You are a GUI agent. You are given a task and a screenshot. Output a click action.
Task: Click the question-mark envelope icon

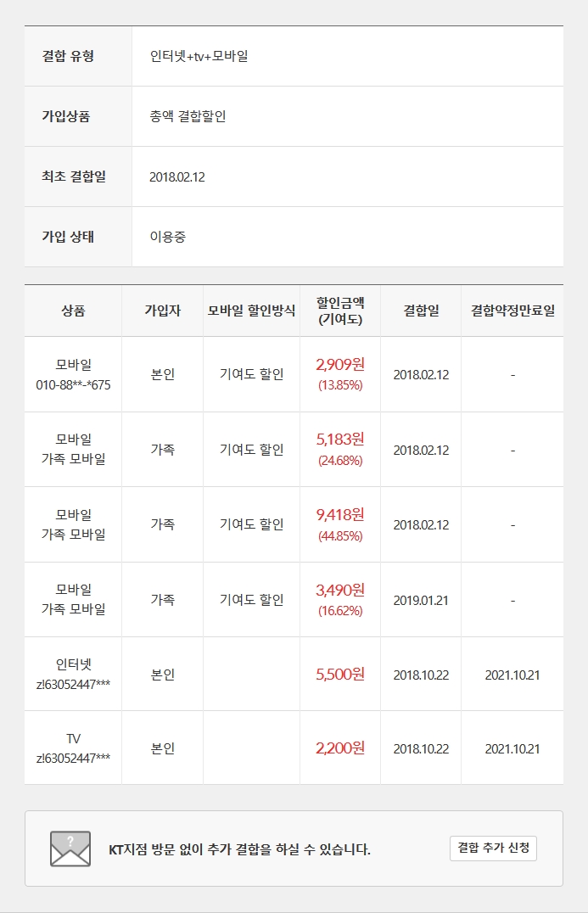tap(70, 849)
